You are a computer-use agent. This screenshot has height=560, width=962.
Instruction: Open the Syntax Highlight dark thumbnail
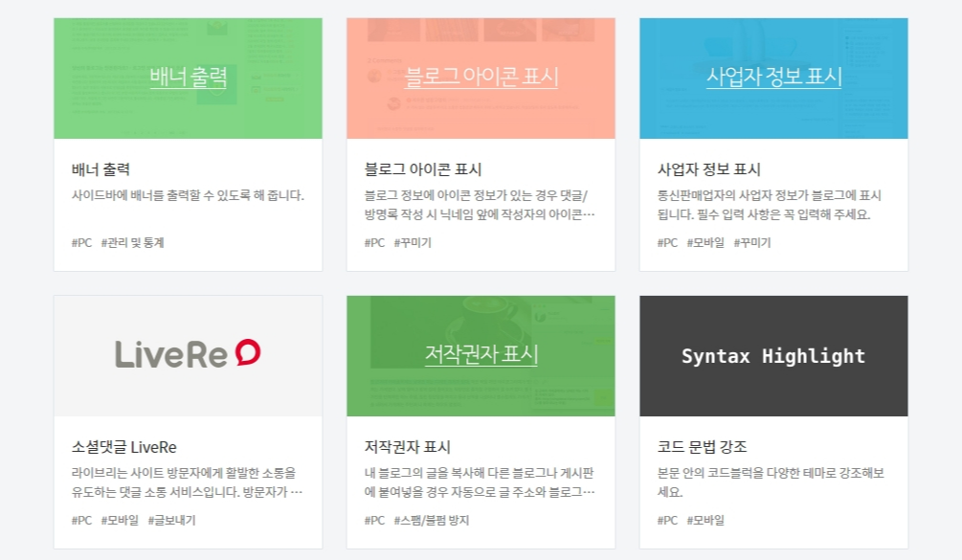[773, 356]
